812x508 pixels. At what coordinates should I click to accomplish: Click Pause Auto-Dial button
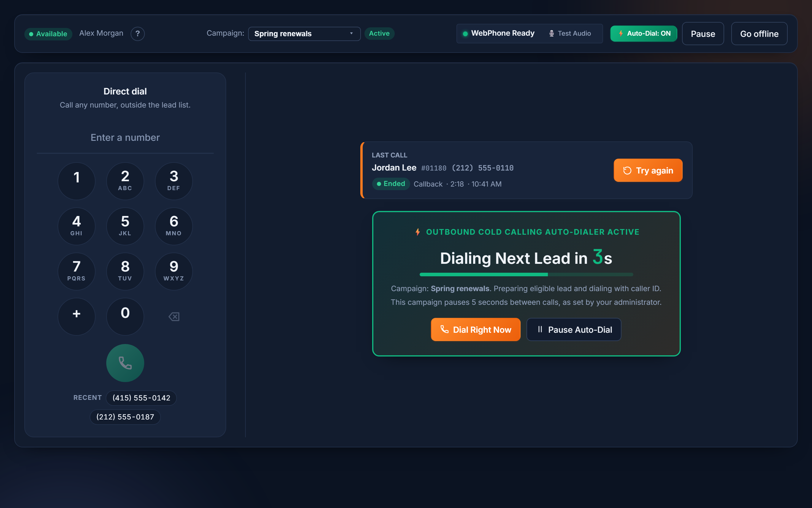[574, 329]
